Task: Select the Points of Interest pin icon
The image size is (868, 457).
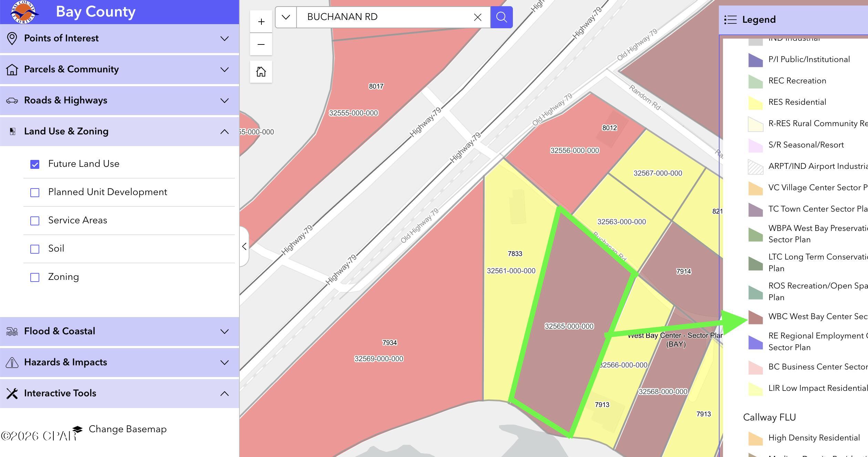Action: [13, 38]
